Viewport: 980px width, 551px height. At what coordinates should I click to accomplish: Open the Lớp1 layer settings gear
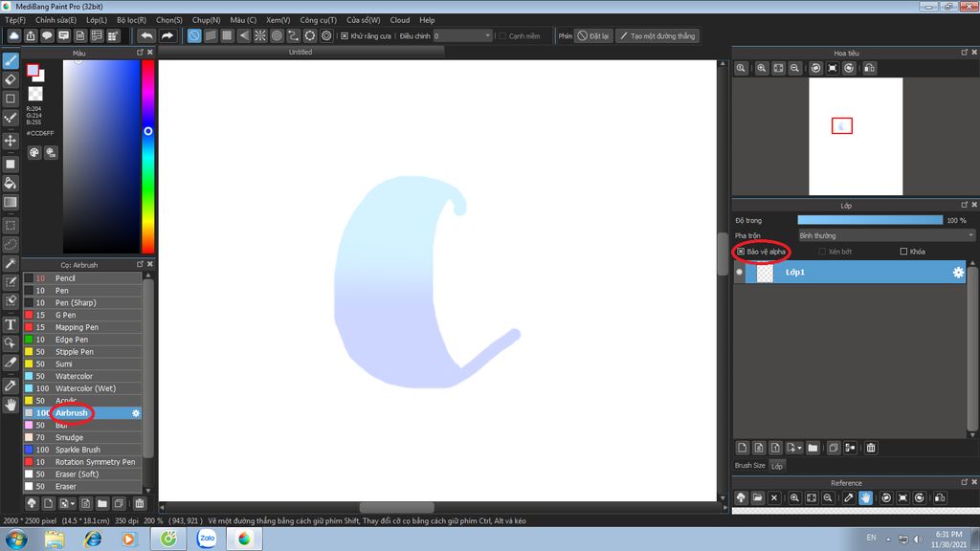click(x=958, y=273)
